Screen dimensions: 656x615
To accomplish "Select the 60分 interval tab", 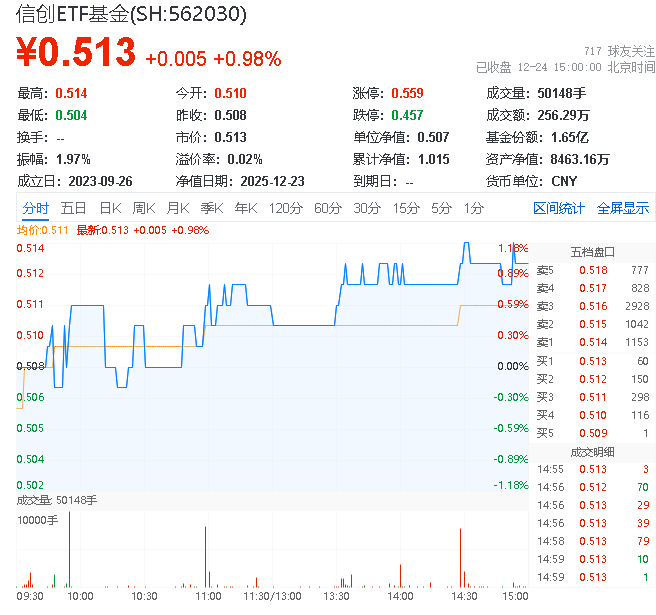I will tap(327, 208).
